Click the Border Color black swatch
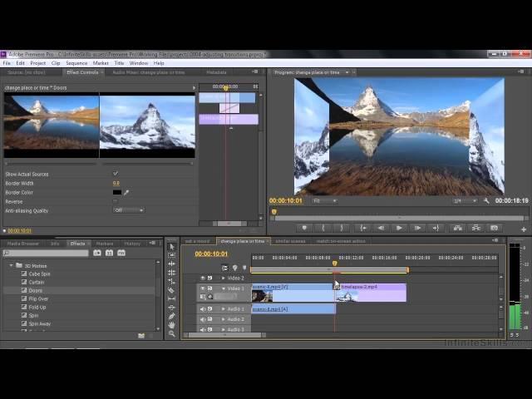This screenshot has height=399, width=532. pyautogui.click(x=117, y=192)
